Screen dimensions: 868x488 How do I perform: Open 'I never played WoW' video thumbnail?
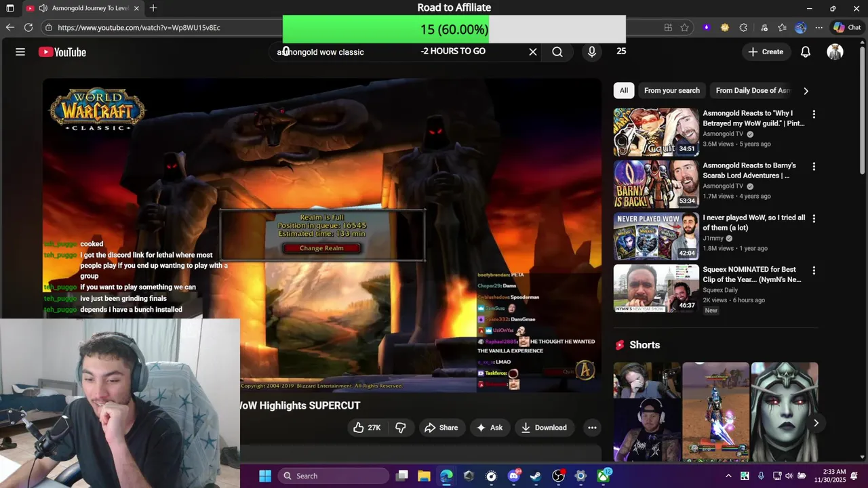pyautogui.click(x=656, y=237)
